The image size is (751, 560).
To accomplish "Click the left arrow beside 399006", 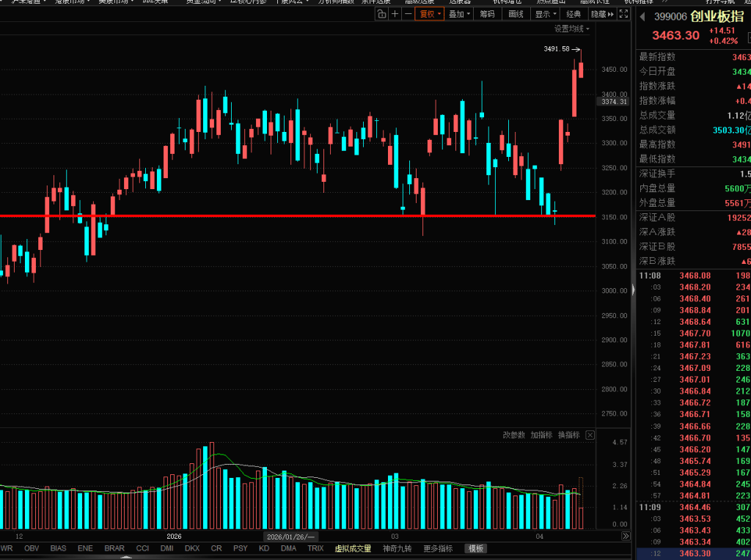I will [x=643, y=17].
